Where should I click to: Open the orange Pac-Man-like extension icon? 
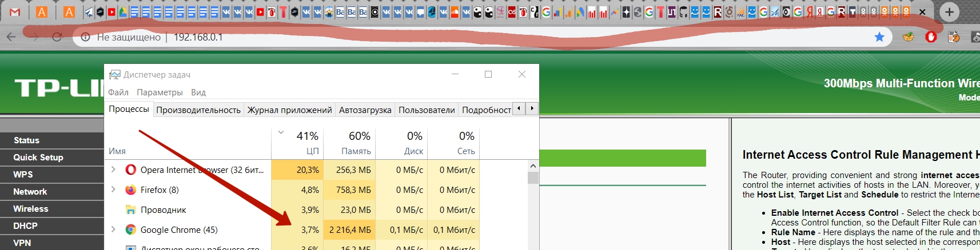click(954, 37)
